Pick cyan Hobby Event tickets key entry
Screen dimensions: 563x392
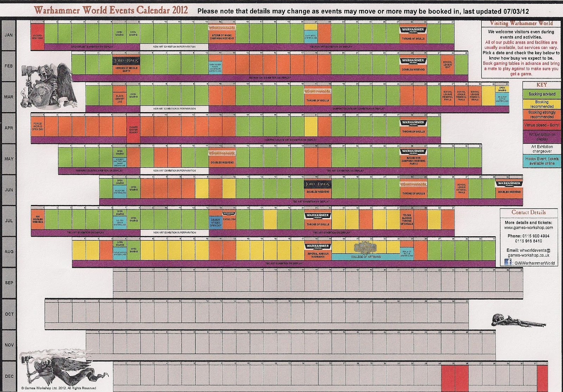(542, 161)
